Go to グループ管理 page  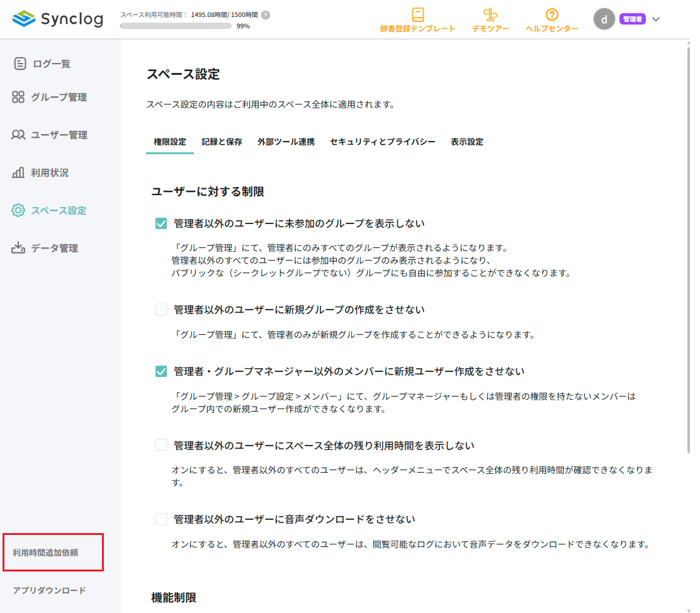[59, 98]
